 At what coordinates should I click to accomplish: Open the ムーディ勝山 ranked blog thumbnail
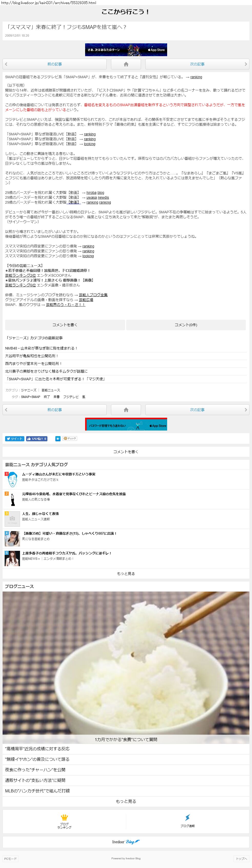(x=13, y=480)
